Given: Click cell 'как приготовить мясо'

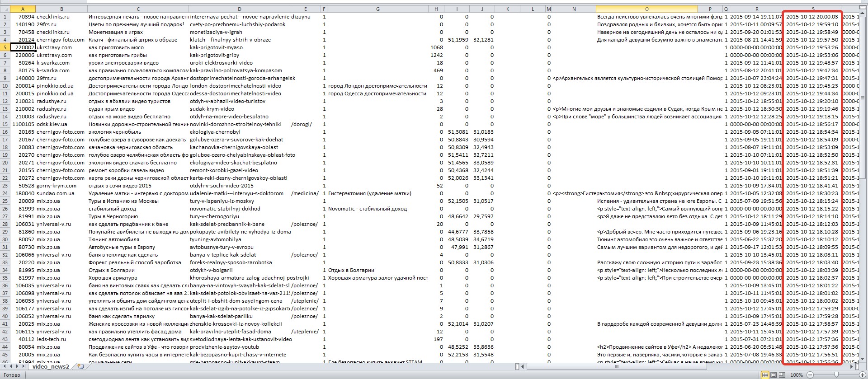Looking at the screenshot, I should [x=138, y=47].
